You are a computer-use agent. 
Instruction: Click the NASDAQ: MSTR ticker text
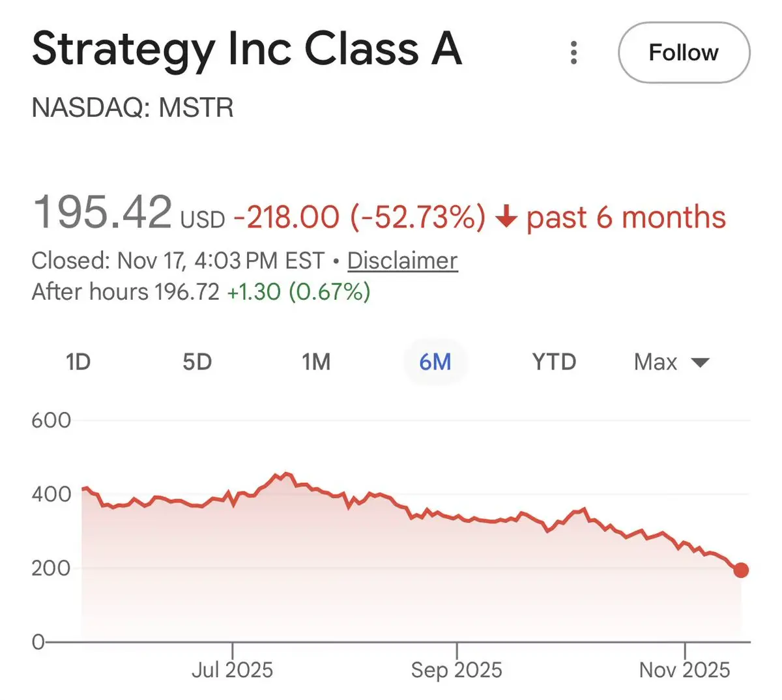[x=132, y=108]
